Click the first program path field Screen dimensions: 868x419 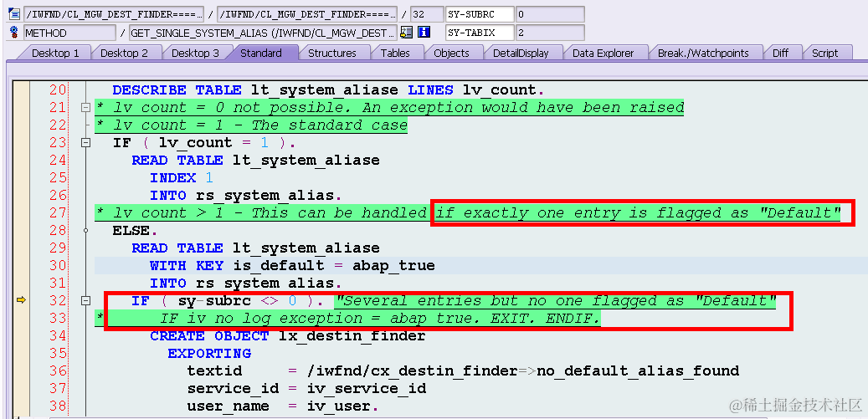(114, 14)
